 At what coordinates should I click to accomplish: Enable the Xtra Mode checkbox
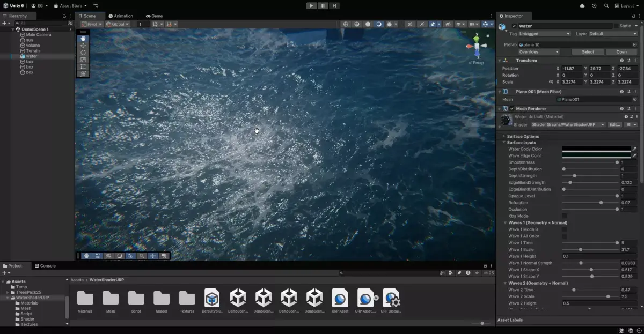pyautogui.click(x=565, y=216)
